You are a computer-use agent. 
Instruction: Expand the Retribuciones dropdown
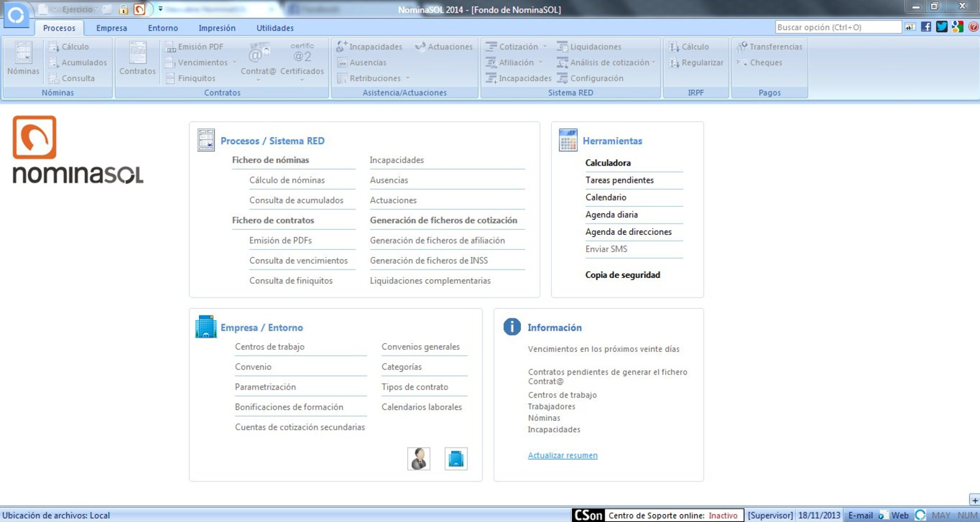407,78
